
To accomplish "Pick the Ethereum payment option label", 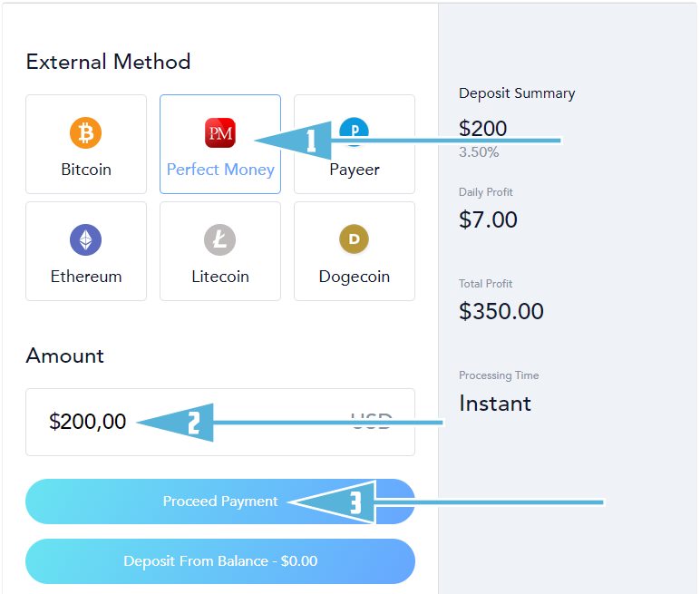I will pyautogui.click(x=86, y=277).
